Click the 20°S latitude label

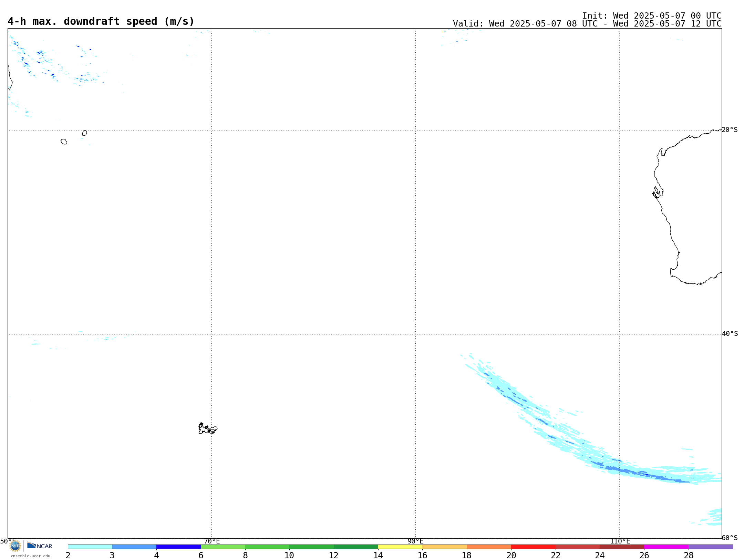pyautogui.click(x=730, y=130)
